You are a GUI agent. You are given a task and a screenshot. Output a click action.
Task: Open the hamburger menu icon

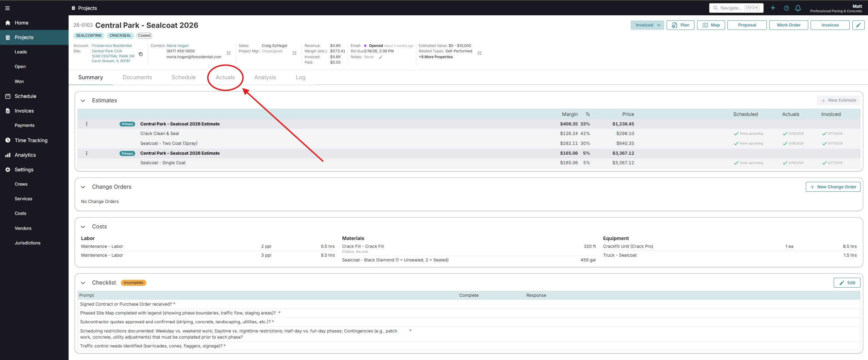(x=7, y=8)
